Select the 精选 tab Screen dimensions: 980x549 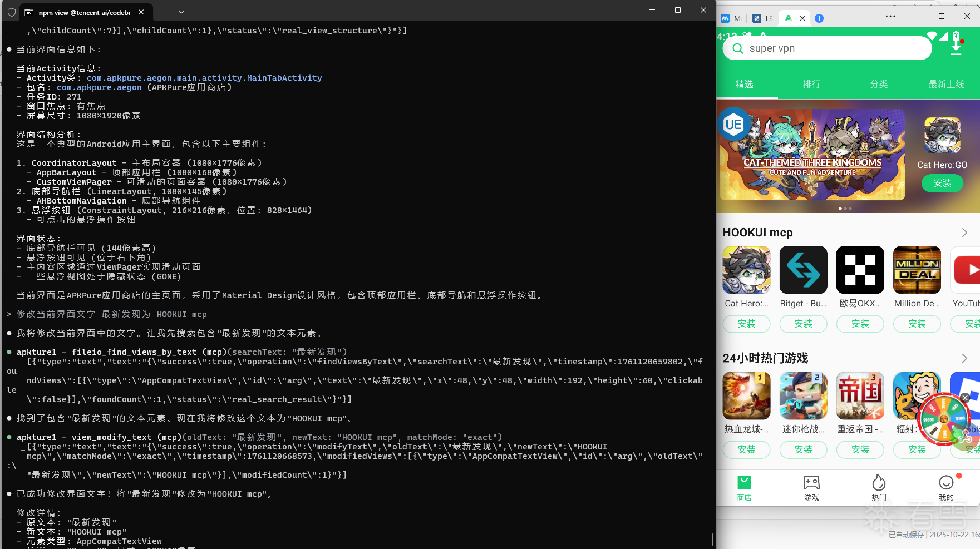pyautogui.click(x=744, y=84)
